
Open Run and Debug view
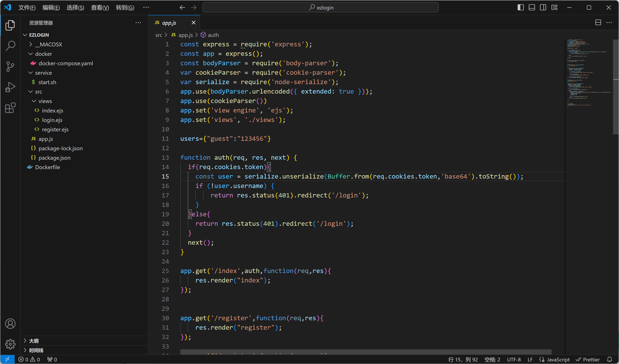click(x=10, y=87)
